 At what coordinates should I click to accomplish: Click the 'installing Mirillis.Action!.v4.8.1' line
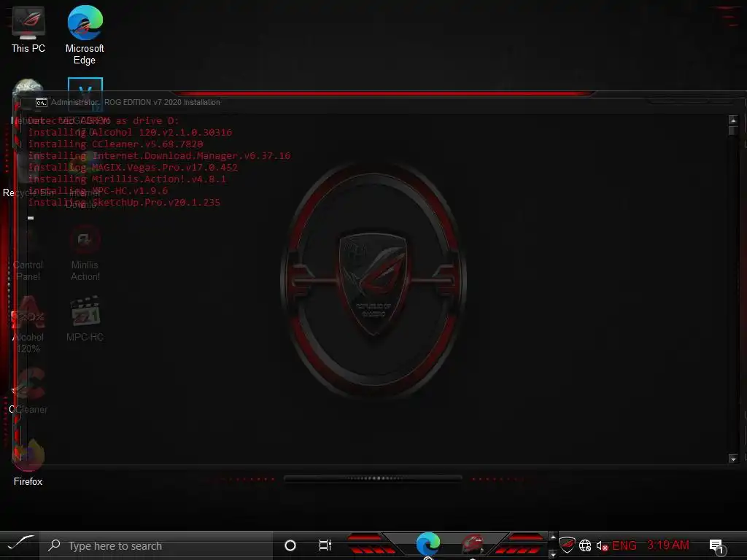pos(127,179)
